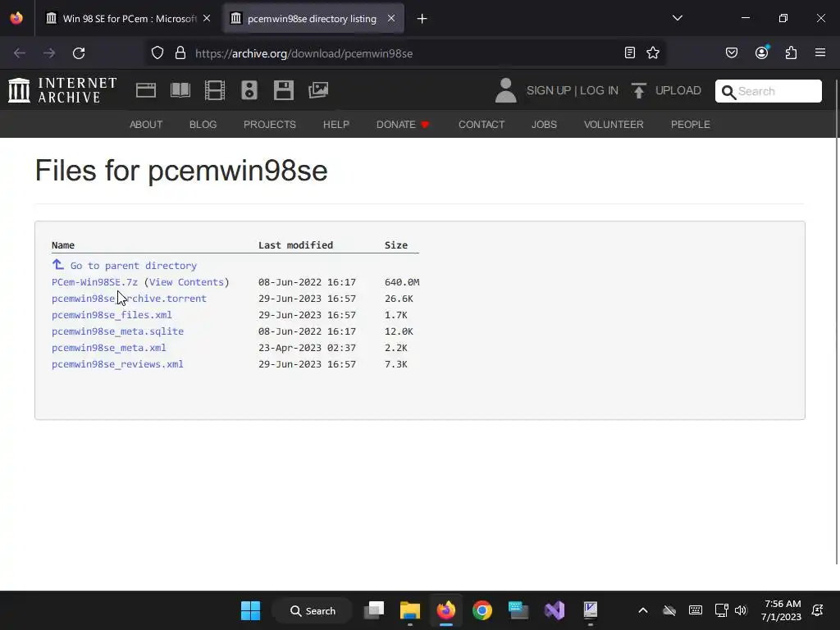Viewport: 840px width, 630px height.
Task: List all tabs dropdown arrow
Action: pyautogui.click(x=677, y=18)
